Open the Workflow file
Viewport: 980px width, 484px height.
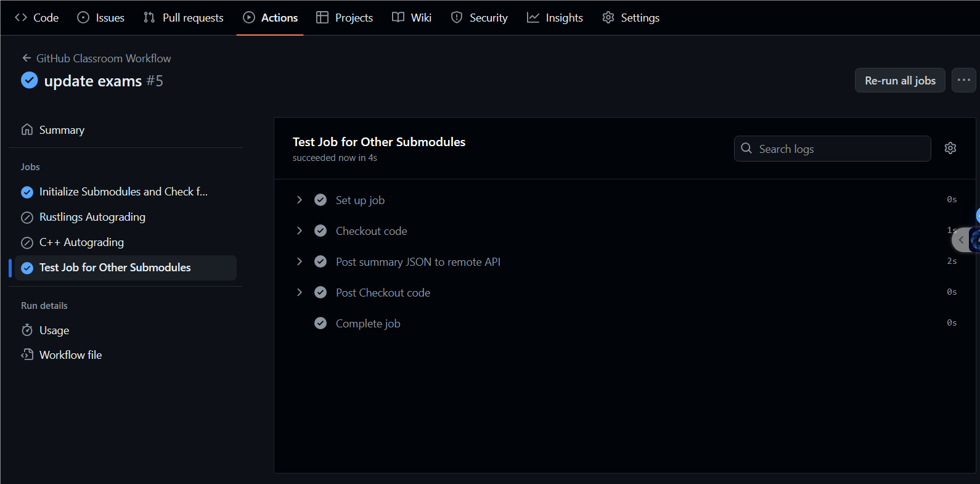126,355
